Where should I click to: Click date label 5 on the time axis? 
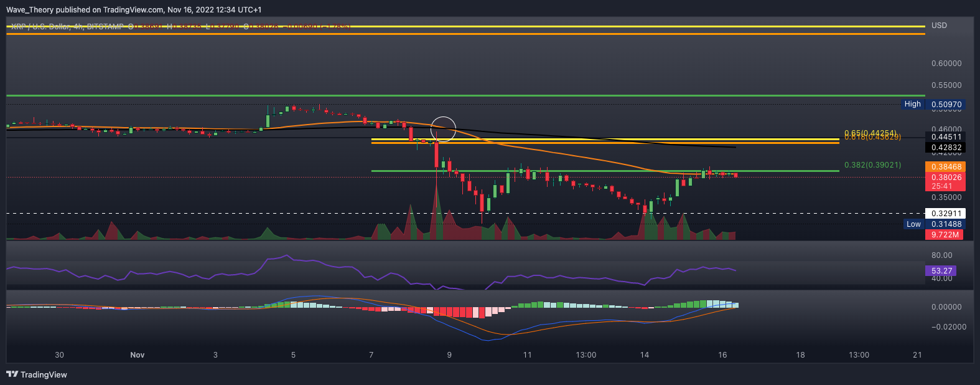tap(293, 355)
